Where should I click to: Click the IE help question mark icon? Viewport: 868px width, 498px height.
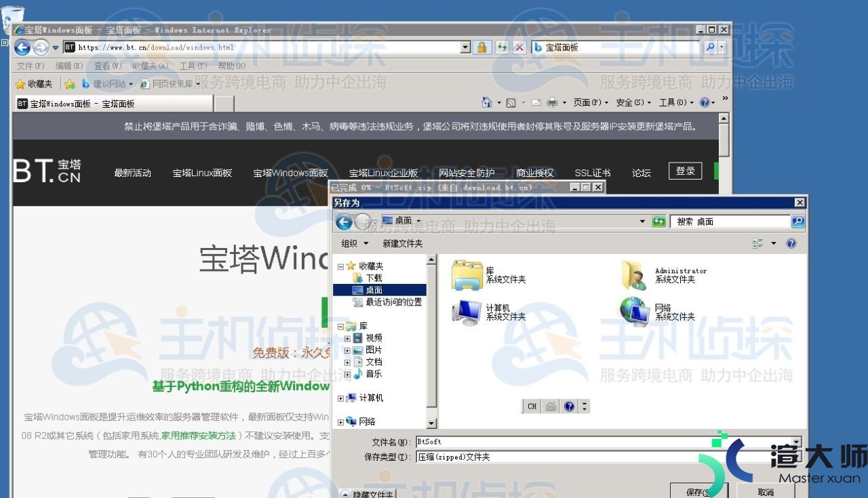tap(705, 102)
